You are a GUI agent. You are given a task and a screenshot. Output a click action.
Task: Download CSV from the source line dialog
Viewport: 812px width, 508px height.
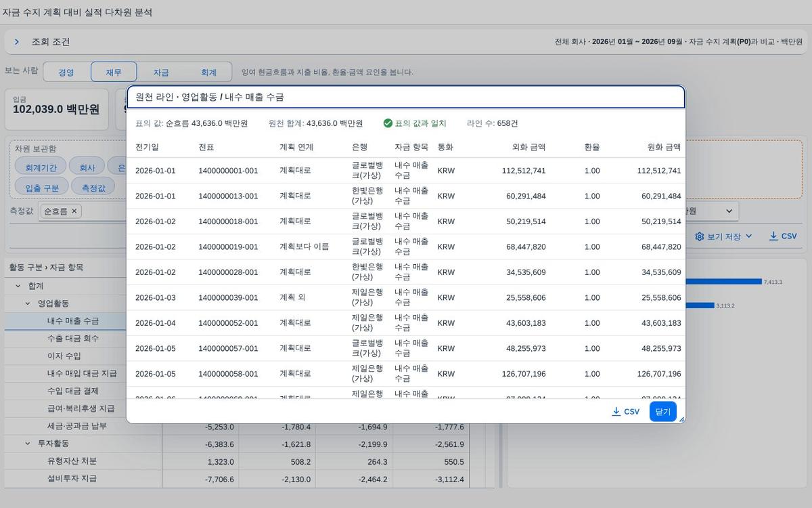(x=625, y=411)
